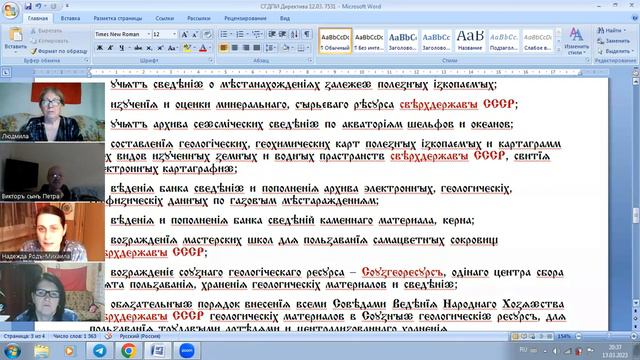Screen dimensions: 640x360
Task: Apply the Название title style
Action: tap(470, 40)
